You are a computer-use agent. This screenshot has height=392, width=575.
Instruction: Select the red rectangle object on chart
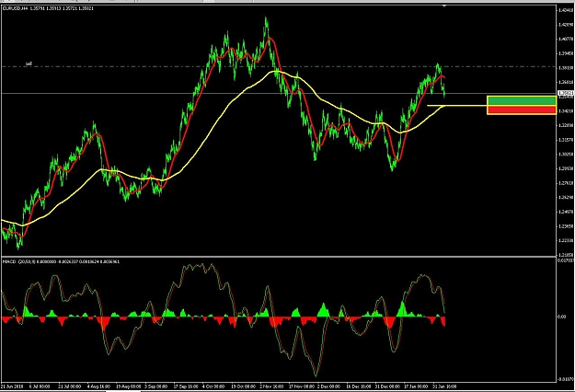tap(522, 110)
